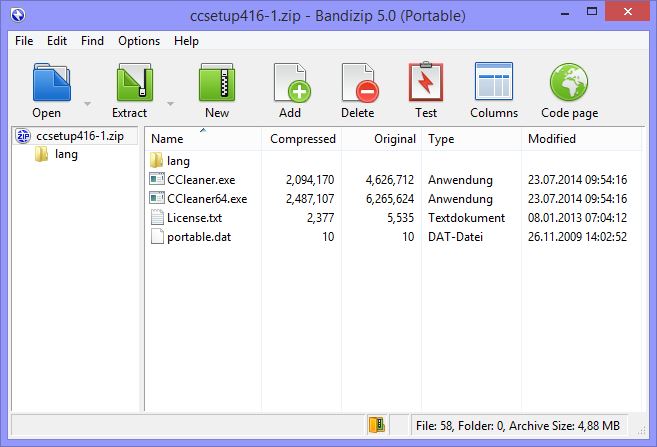This screenshot has height=447, width=657.
Task: Click the DAT-Datei type cell
Action: click(455, 237)
